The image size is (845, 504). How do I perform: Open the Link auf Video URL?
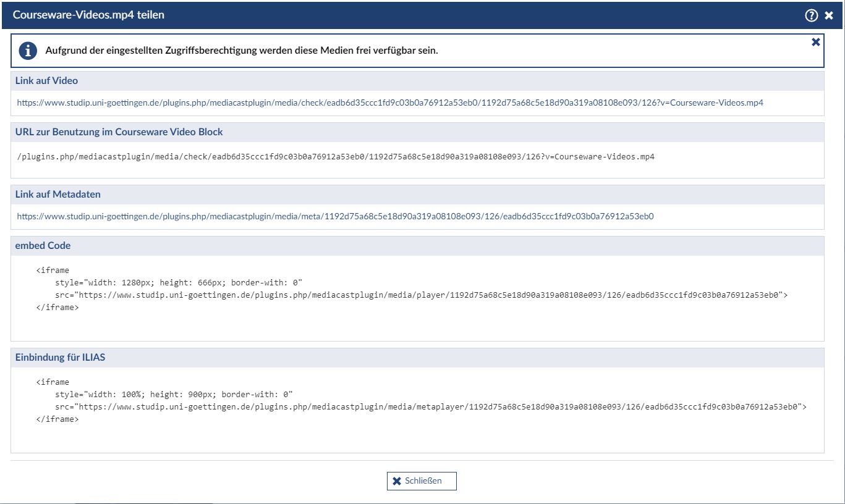[x=389, y=103]
